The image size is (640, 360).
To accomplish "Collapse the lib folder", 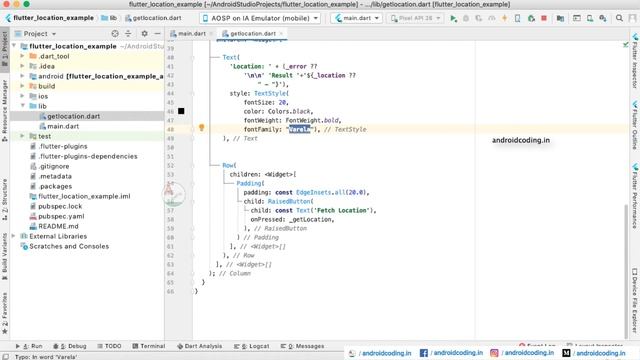I will click(22, 106).
